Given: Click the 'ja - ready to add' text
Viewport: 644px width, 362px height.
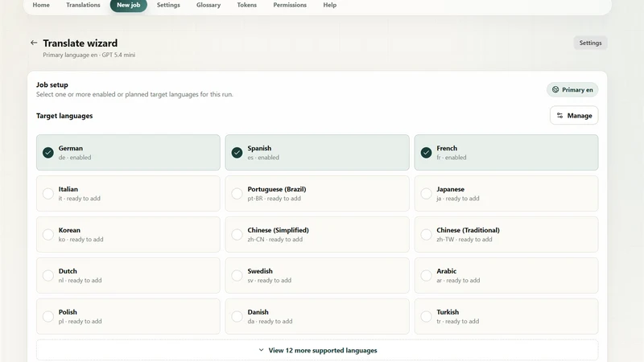Looking at the screenshot, I should pyautogui.click(x=458, y=199).
